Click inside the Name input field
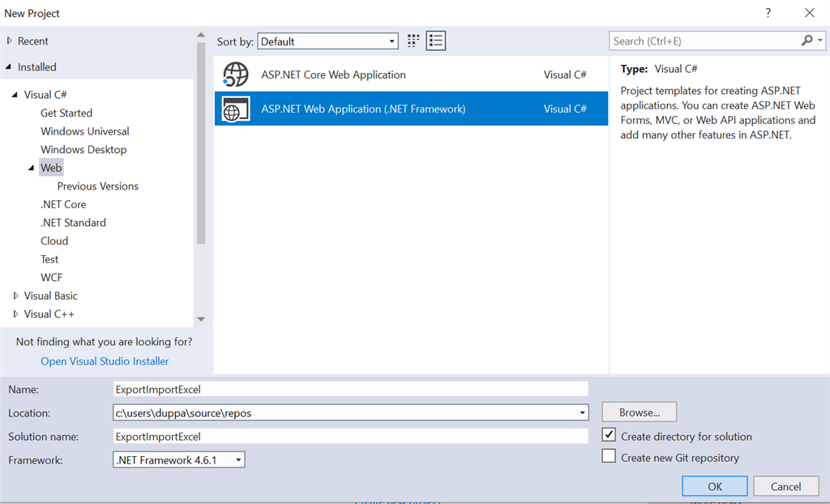The height and width of the screenshot is (504, 830). click(349, 388)
